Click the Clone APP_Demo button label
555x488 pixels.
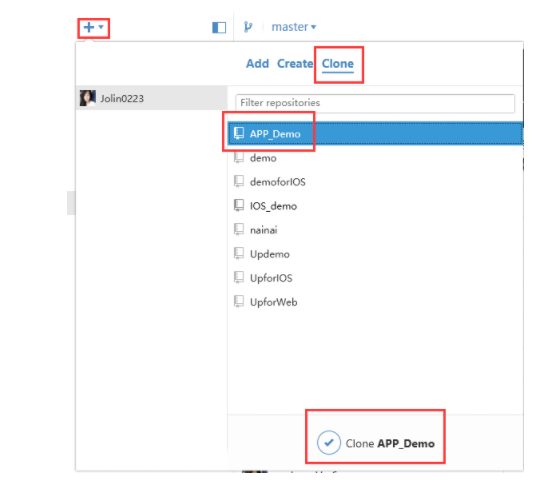pos(390,443)
